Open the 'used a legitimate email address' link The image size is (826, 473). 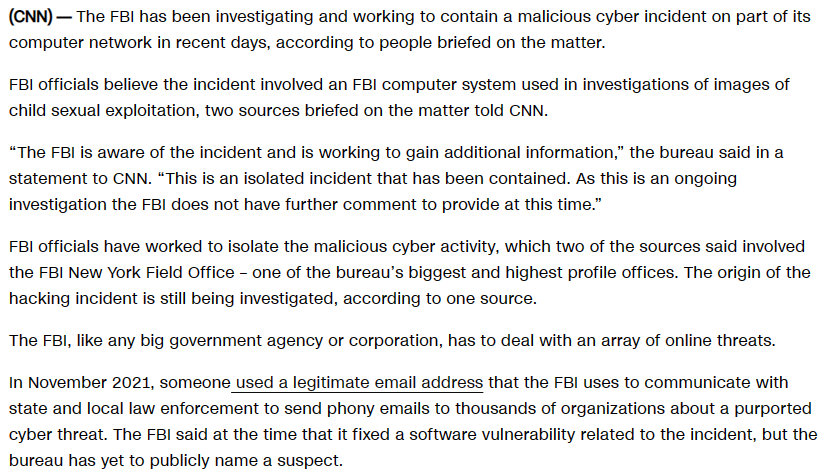pyautogui.click(x=359, y=383)
